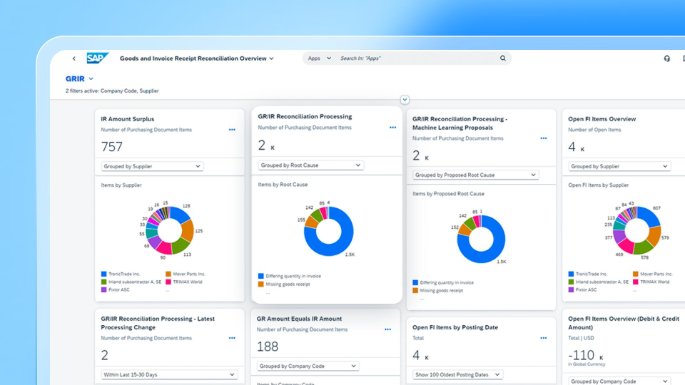Open Machine Learning Proposals card options menu
Viewport: 685px width, 385px height.
(x=543, y=139)
